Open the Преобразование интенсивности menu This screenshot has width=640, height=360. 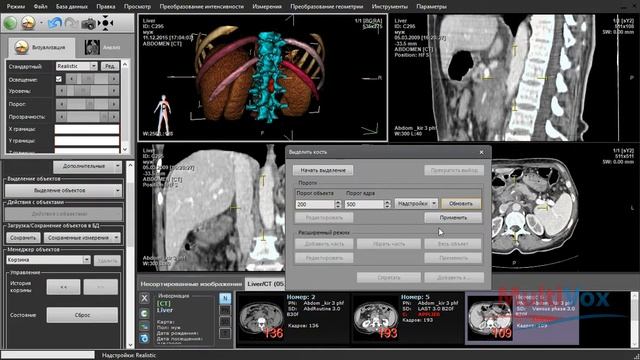pyautogui.click(x=202, y=7)
